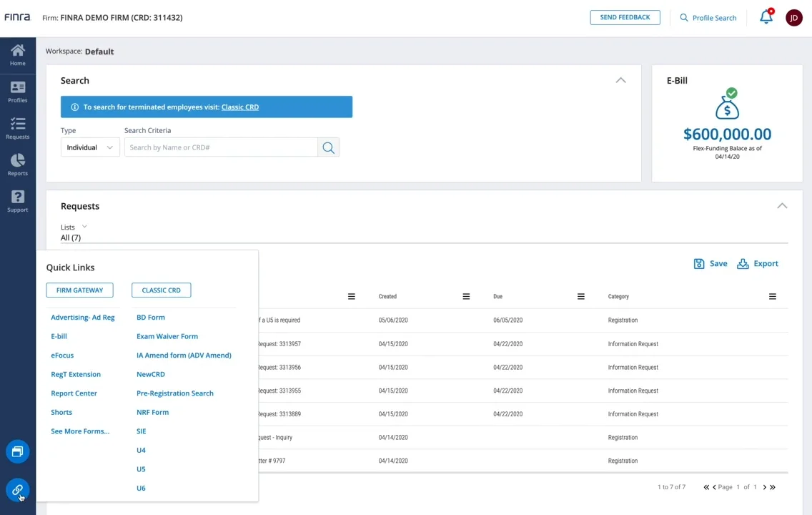Open the Category column menu icon
This screenshot has width=812, height=515.
[x=773, y=296]
